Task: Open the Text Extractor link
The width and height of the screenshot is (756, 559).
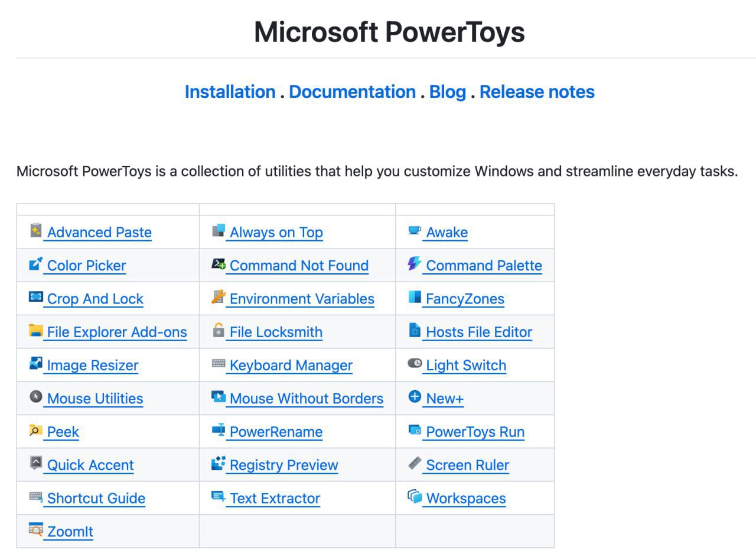Action: [x=275, y=499]
